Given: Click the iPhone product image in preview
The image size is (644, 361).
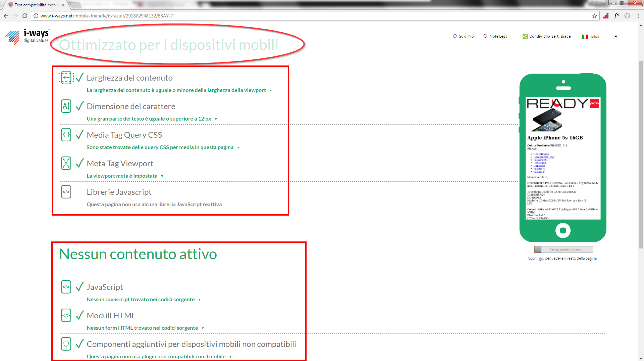Looking at the screenshot, I should pos(547,121).
